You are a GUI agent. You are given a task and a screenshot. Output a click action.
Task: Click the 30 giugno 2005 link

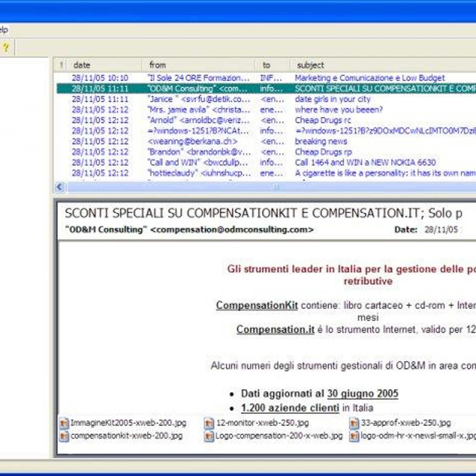[363, 394]
